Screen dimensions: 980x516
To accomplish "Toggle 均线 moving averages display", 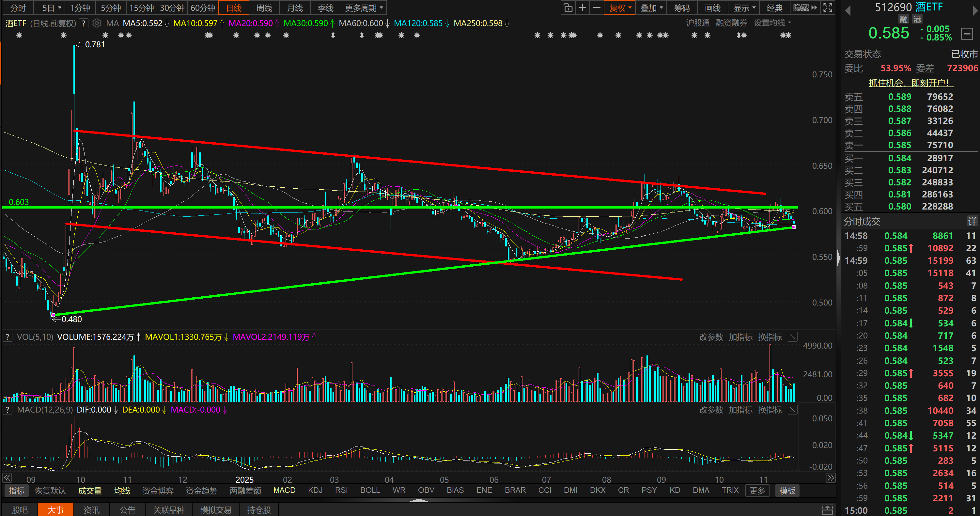I will pyautogui.click(x=122, y=491).
